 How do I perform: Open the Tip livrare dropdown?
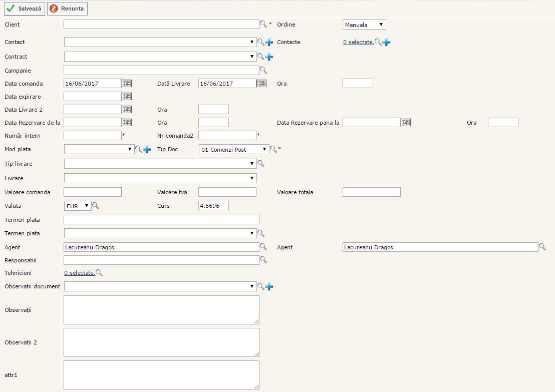[160, 164]
